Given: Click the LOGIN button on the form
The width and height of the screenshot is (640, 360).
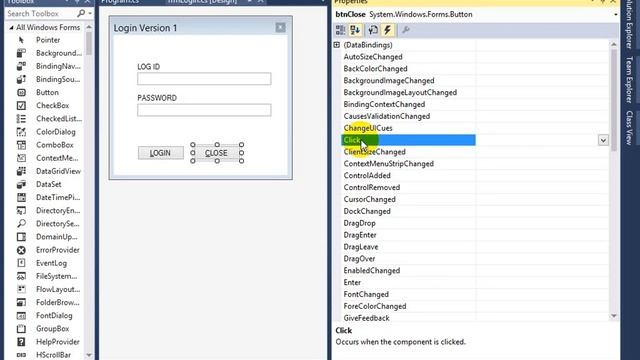Looking at the screenshot, I should pyautogui.click(x=161, y=153).
